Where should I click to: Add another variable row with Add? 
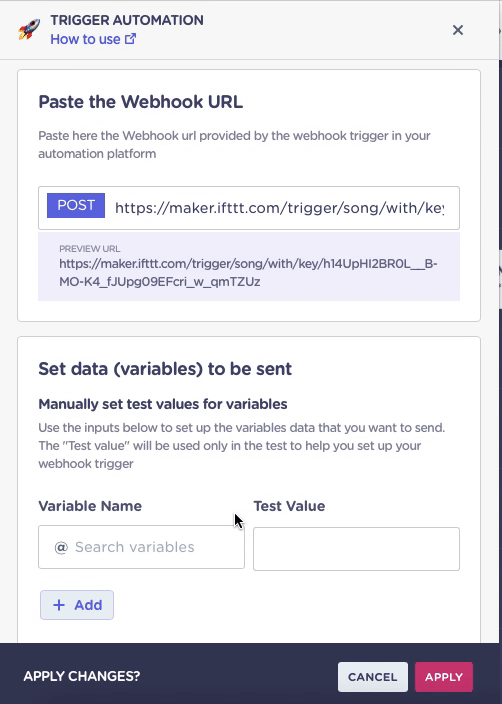[x=77, y=605]
